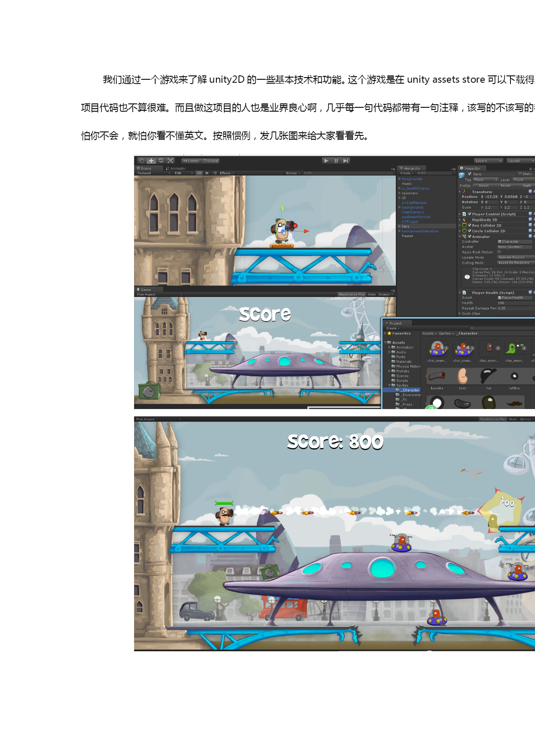Toggle the Static checkbox in Inspector
This screenshot has height=756, width=535.
tap(520, 174)
